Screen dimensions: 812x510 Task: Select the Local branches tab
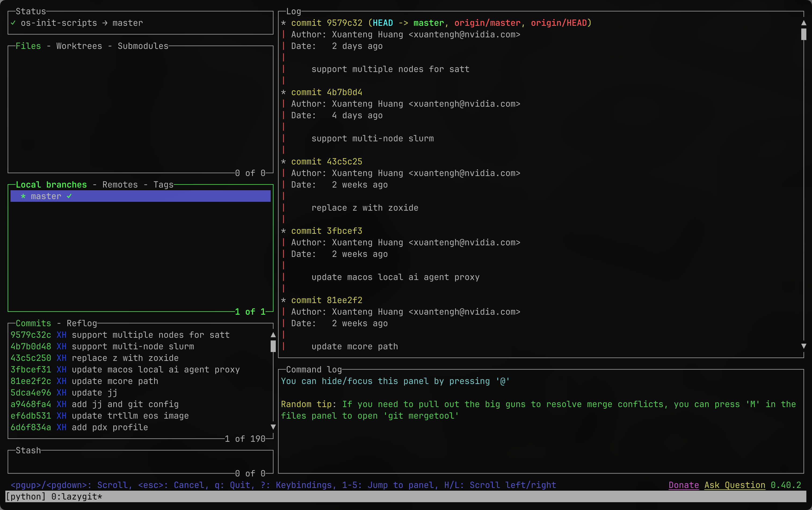point(51,185)
